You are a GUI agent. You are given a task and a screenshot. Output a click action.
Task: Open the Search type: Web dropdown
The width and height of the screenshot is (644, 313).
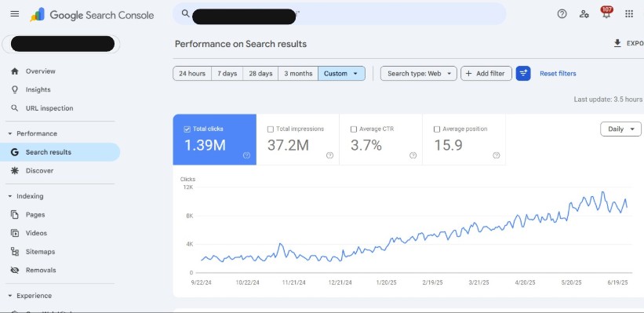419,74
